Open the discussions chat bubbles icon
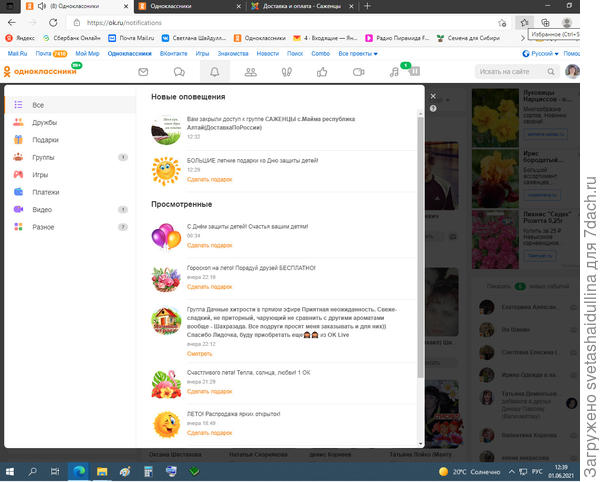600x482 pixels. point(179,72)
